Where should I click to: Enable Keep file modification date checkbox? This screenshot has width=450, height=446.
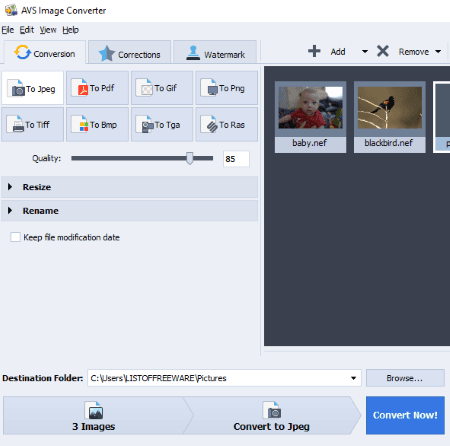[x=15, y=237]
